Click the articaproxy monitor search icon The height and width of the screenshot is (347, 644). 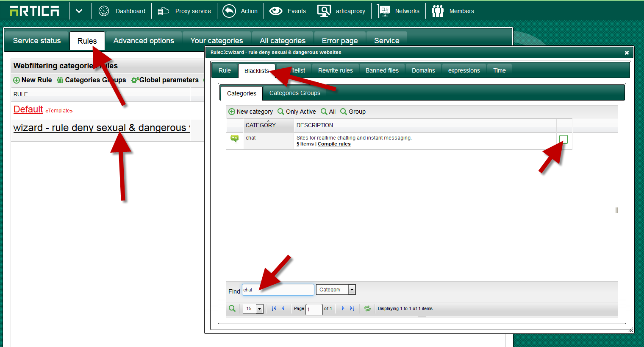click(x=324, y=11)
